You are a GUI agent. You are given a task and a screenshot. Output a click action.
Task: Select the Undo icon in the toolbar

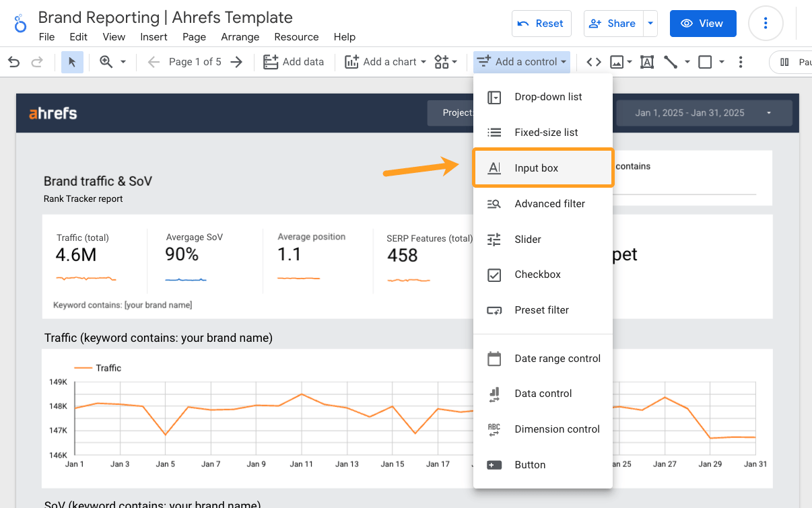pos(13,61)
